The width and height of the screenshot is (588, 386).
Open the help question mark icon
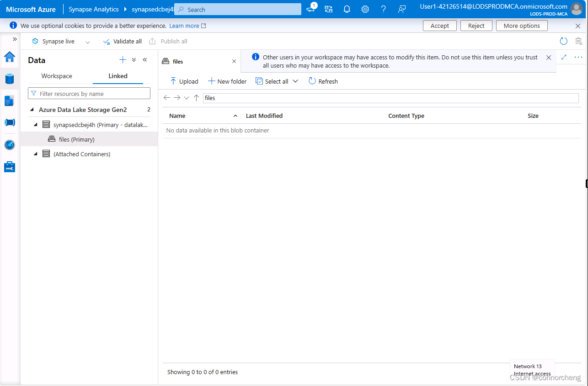(383, 9)
